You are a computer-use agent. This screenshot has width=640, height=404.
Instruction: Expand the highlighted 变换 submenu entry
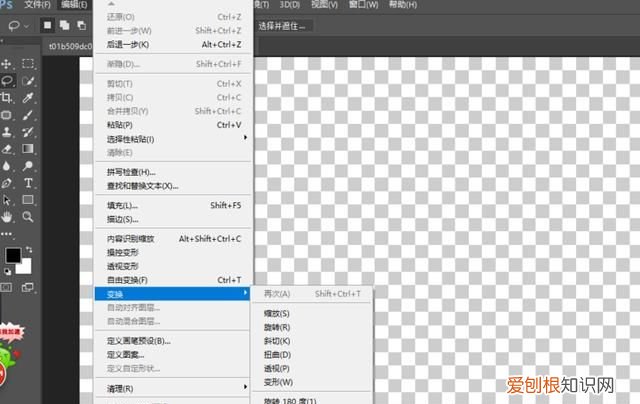[172, 294]
